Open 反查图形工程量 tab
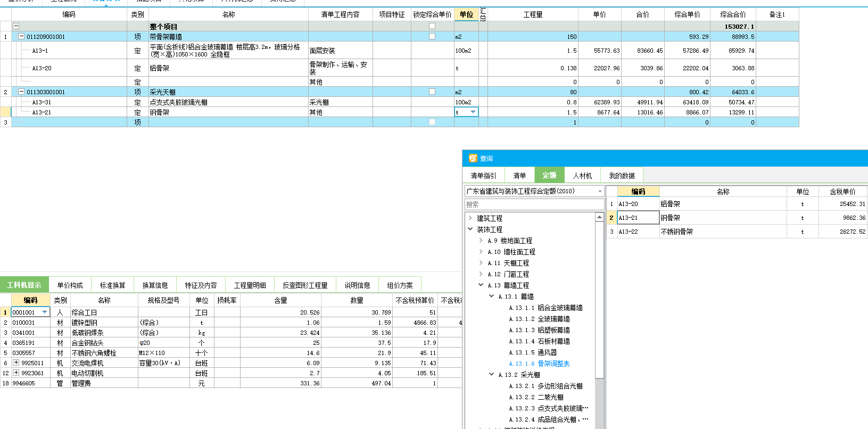The width and height of the screenshot is (868, 429). (305, 285)
